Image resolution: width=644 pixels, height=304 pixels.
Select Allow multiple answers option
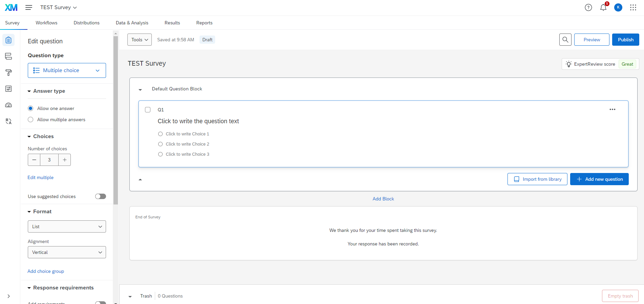click(x=30, y=120)
